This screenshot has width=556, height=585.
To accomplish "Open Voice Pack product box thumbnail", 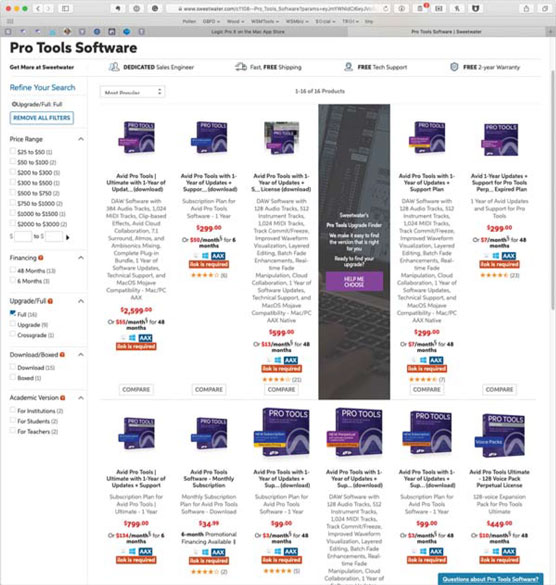I will point(499,435).
